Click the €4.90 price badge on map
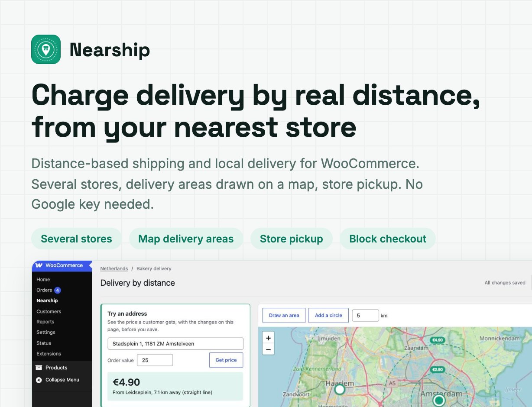Screen dimensions: 532x407 pos(437,340)
